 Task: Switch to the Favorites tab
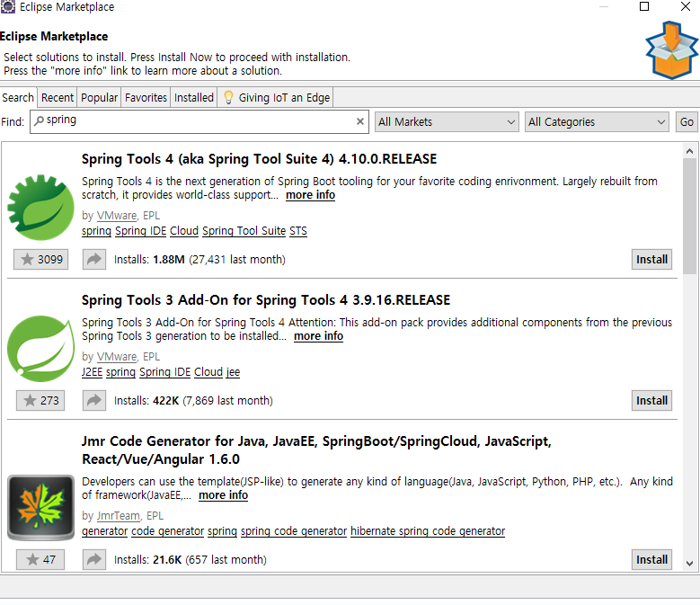coord(146,97)
